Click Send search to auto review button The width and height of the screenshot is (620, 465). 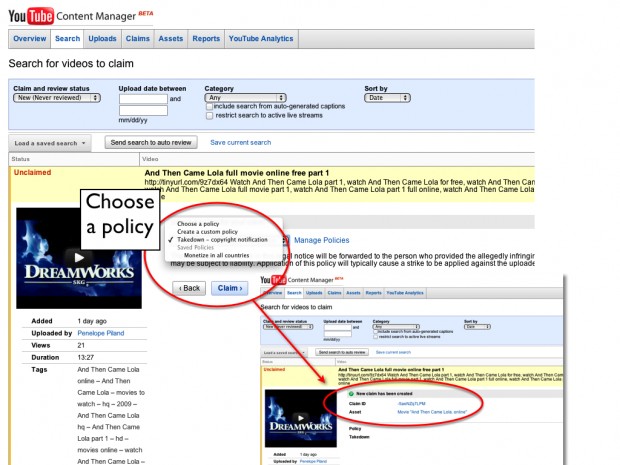pyautogui.click(x=151, y=142)
